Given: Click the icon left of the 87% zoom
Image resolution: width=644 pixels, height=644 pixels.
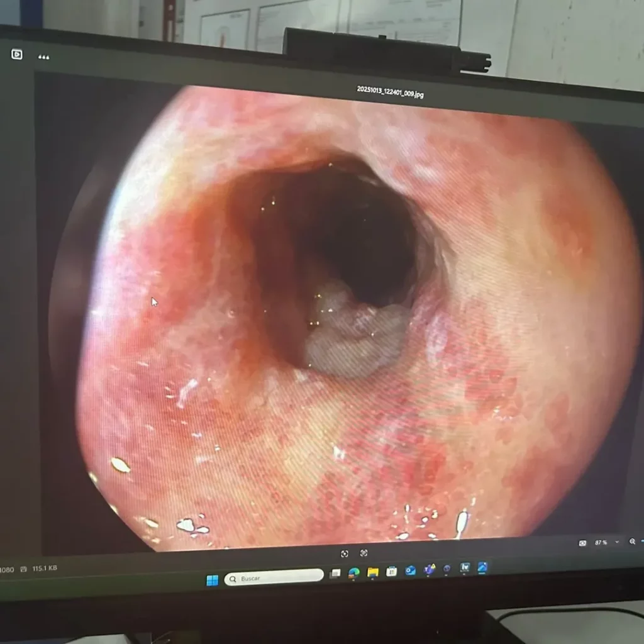Looking at the screenshot, I should click(582, 542).
